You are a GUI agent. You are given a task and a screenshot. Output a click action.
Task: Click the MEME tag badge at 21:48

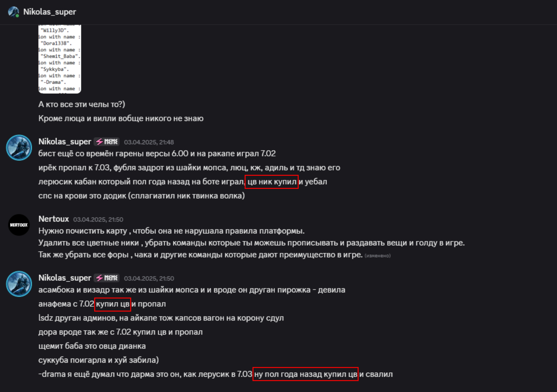pos(107,142)
